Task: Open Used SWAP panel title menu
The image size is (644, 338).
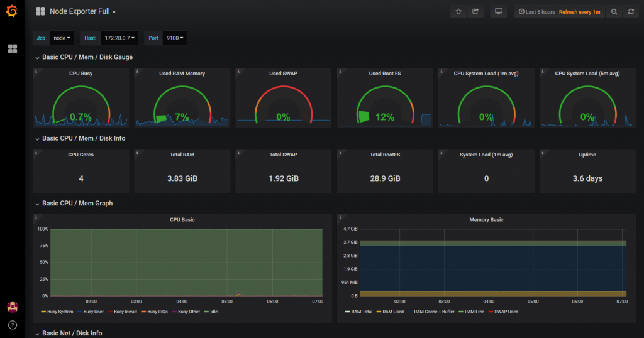Action: click(x=284, y=74)
